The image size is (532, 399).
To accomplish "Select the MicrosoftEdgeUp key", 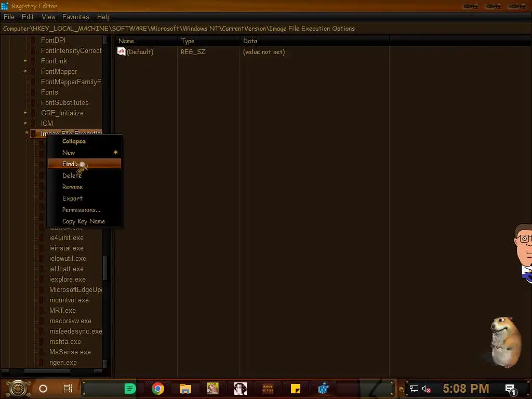I will tap(76, 289).
